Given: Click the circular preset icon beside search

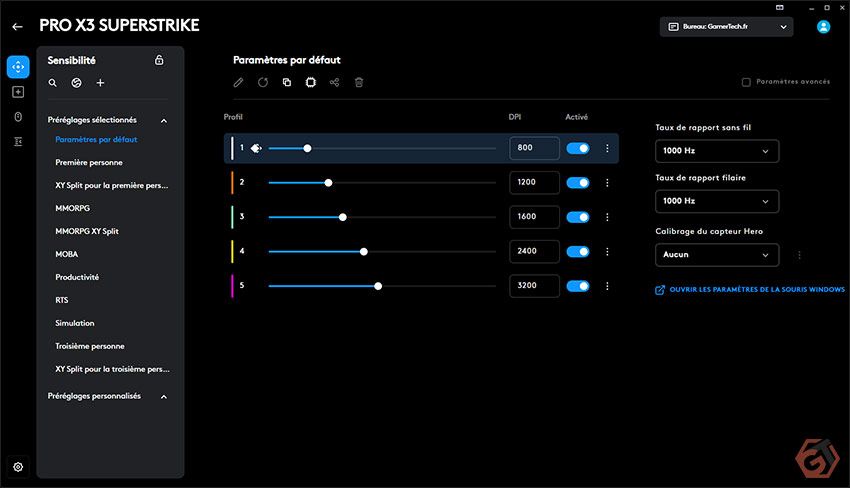Looking at the screenshot, I should click(x=76, y=83).
